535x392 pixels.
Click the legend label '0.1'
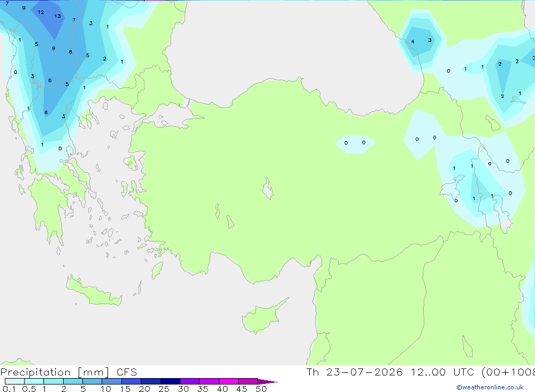pos(9,389)
